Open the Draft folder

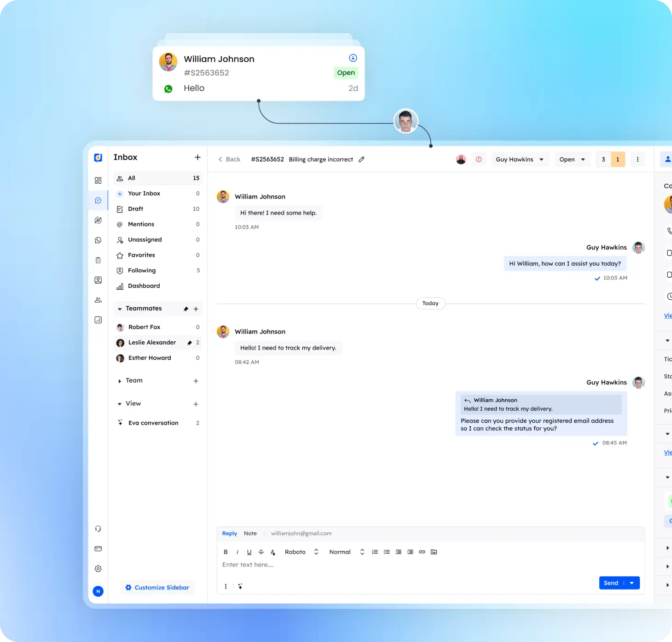coord(158,209)
